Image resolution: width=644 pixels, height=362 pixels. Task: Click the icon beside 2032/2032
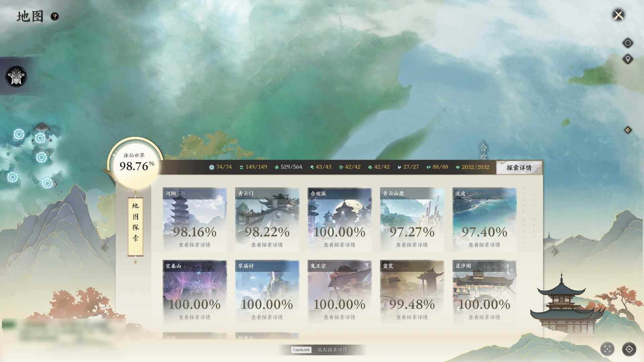tap(458, 167)
